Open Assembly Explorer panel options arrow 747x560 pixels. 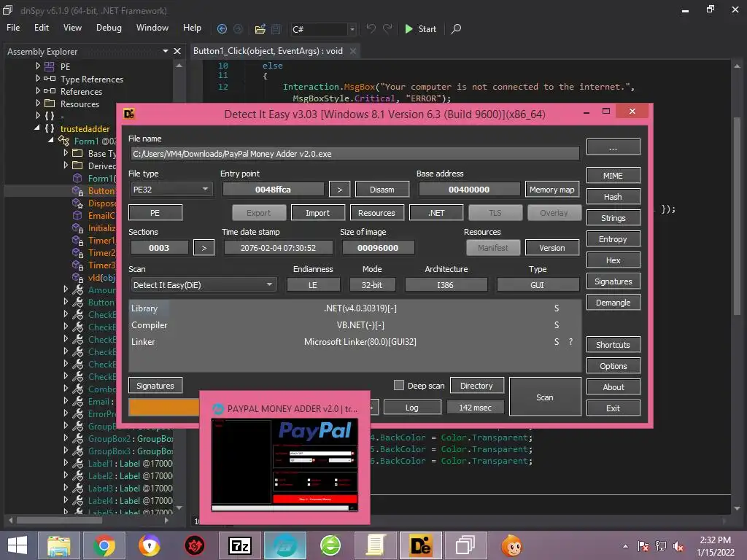[x=166, y=51]
